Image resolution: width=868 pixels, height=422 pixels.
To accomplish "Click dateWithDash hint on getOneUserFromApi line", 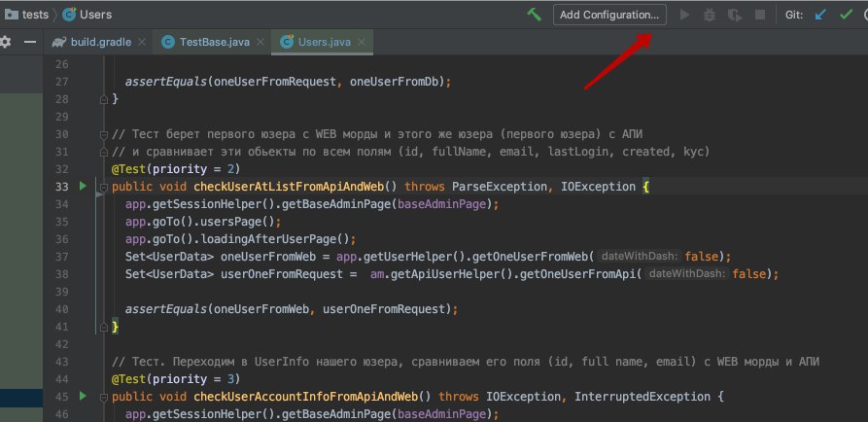I will 686,273.
